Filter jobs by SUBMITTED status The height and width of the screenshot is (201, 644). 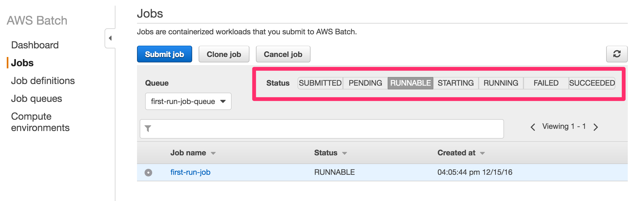(320, 83)
